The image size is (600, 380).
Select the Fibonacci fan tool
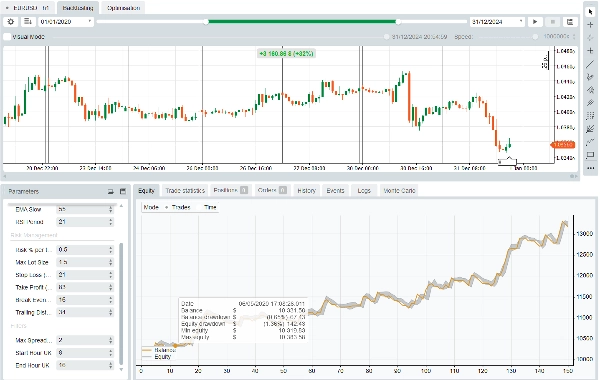(x=590, y=129)
